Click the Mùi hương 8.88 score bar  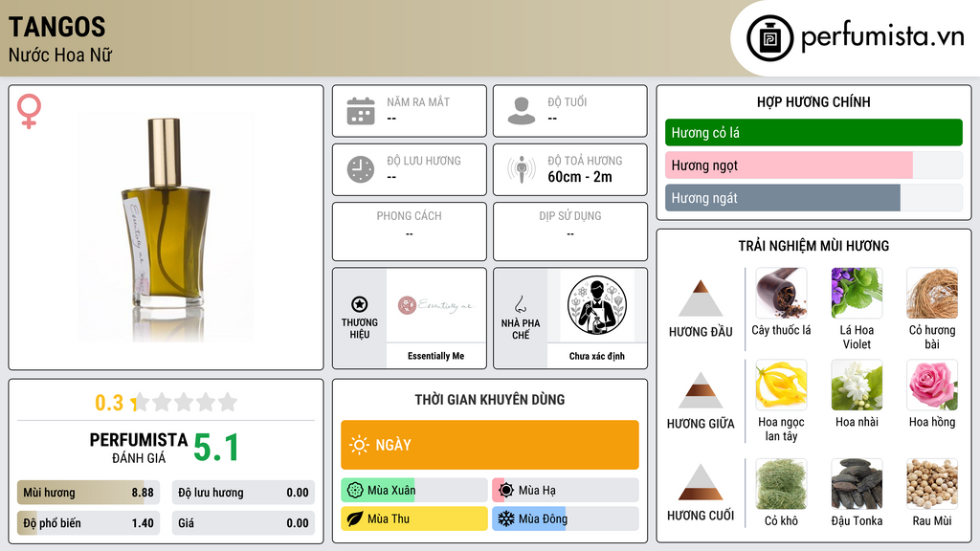(x=88, y=493)
